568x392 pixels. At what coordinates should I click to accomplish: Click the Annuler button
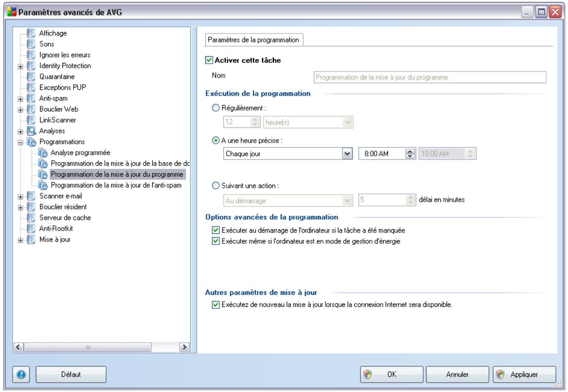click(457, 373)
